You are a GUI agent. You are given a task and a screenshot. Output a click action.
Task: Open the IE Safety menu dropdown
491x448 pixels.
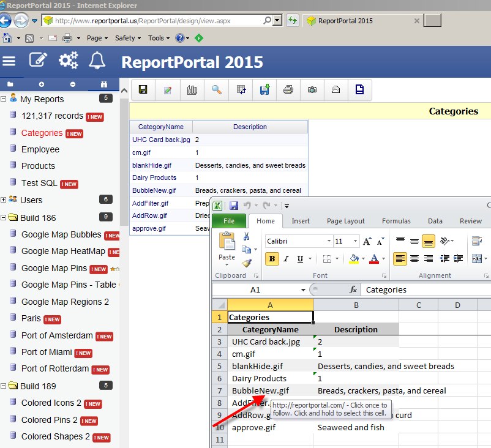128,38
